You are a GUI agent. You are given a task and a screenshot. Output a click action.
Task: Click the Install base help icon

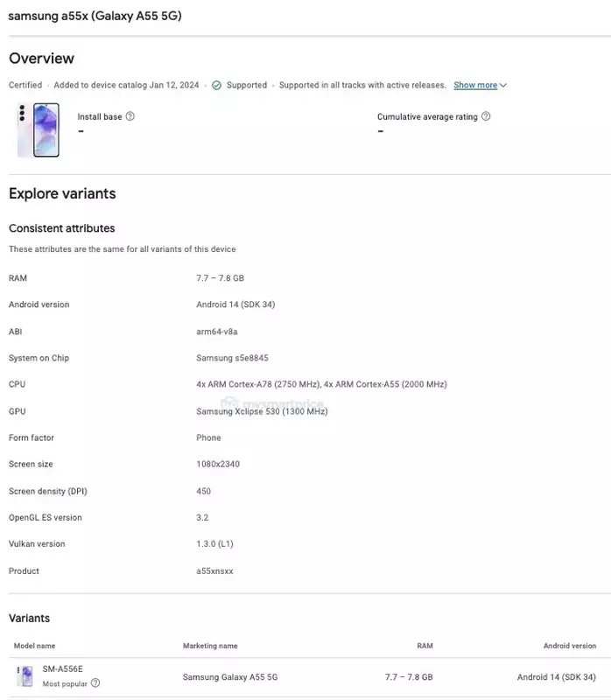(x=130, y=116)
